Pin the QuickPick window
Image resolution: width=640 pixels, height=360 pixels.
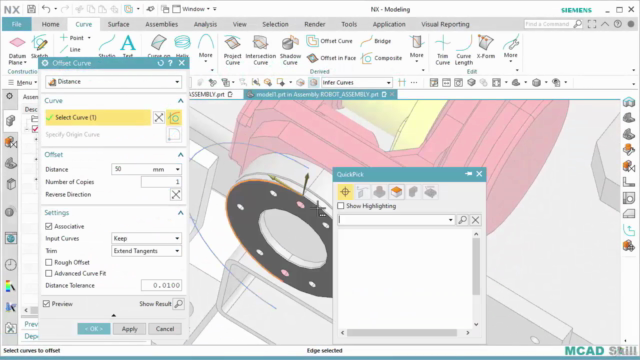coord(468,174)
